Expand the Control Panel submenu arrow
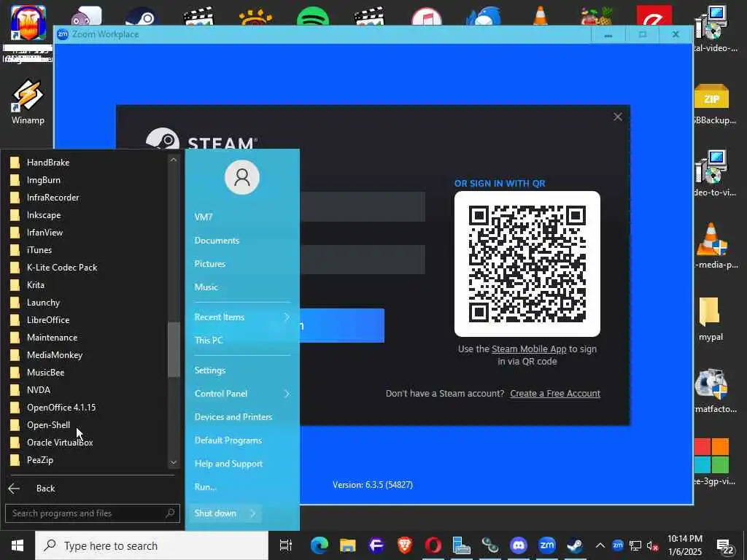The image size is (747, 560). 287,394
